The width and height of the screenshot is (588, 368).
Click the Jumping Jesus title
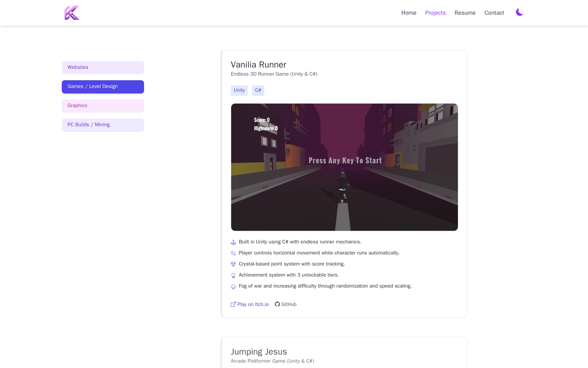259,352
